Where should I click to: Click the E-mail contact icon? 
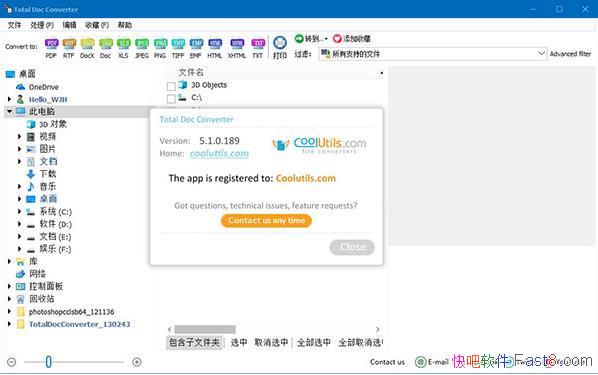tap(421, 362)
